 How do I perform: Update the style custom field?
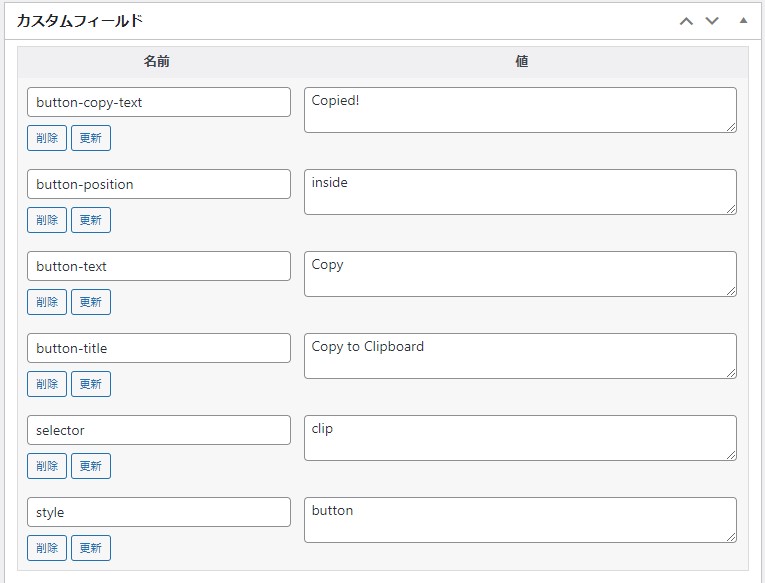(91, 548)
